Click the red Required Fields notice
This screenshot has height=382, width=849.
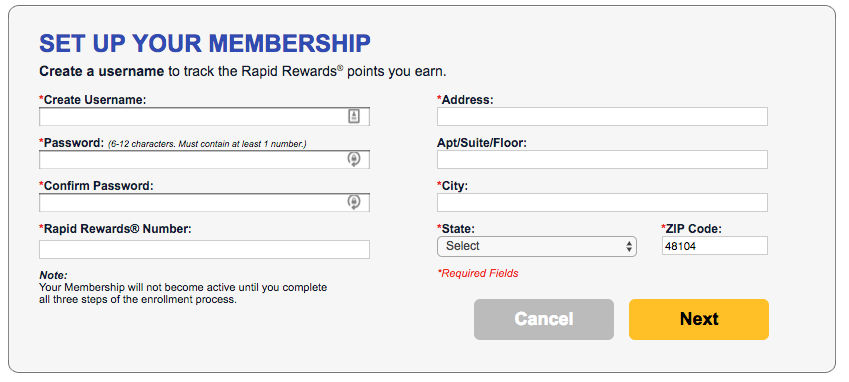pos(478,273)
